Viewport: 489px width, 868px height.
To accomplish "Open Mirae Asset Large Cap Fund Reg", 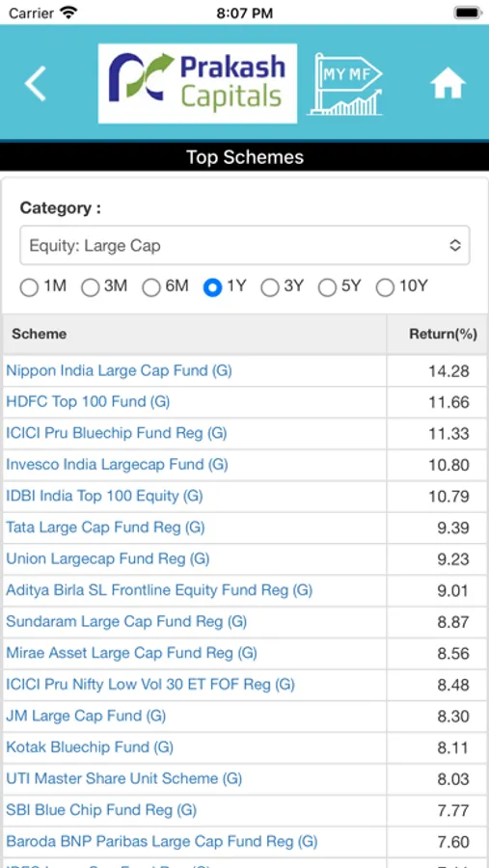I will pyautogui.click(x=132, y=653).
